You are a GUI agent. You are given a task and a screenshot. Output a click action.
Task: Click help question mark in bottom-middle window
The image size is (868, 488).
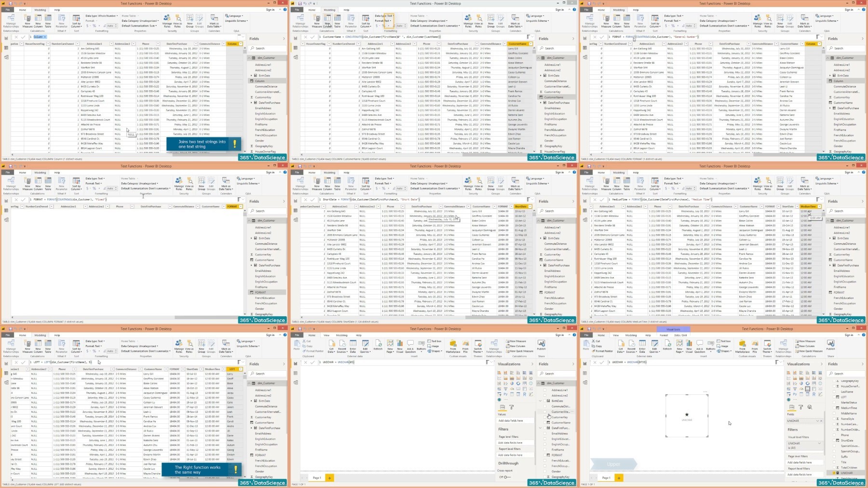tap(574, 335)
